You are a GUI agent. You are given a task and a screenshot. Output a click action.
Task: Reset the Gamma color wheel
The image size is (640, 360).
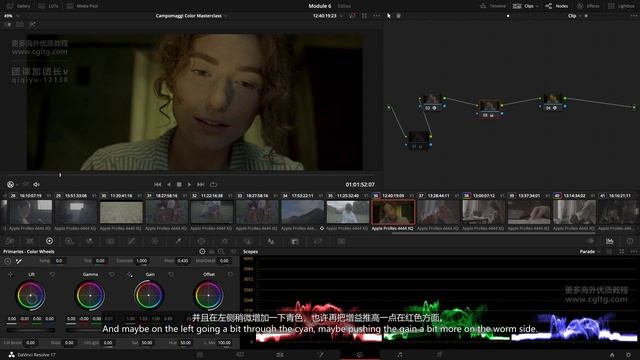[111, 274]
